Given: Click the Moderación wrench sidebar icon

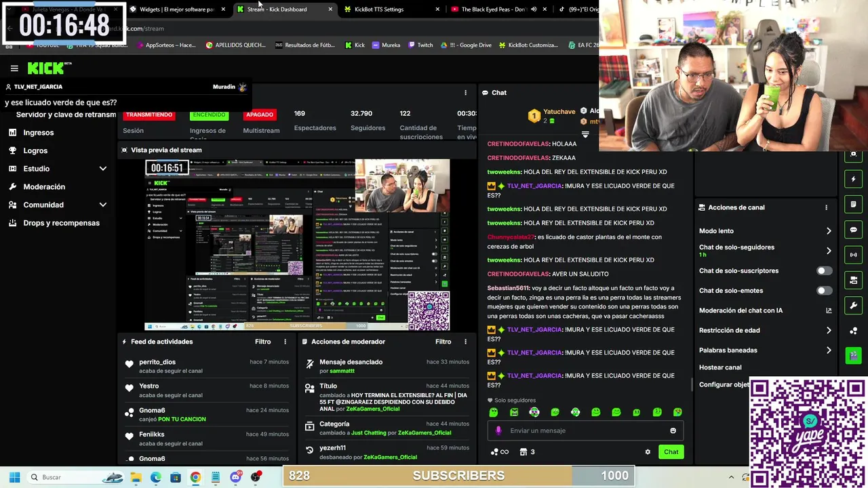Looking at the screenshot, I should [12, 186].
